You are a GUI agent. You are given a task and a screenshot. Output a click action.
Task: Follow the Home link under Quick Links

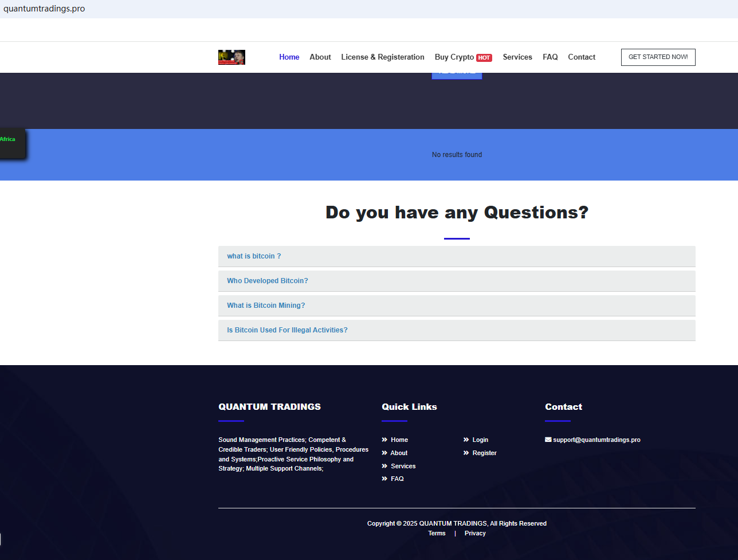pyautogui.click(x=399, y=440)
